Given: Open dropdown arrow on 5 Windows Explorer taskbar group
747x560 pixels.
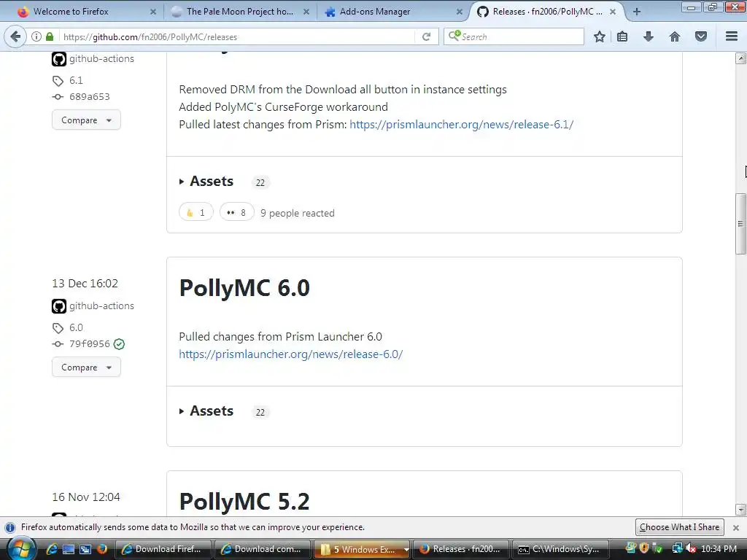Looking at the screenshot, I should click(406, 550).
